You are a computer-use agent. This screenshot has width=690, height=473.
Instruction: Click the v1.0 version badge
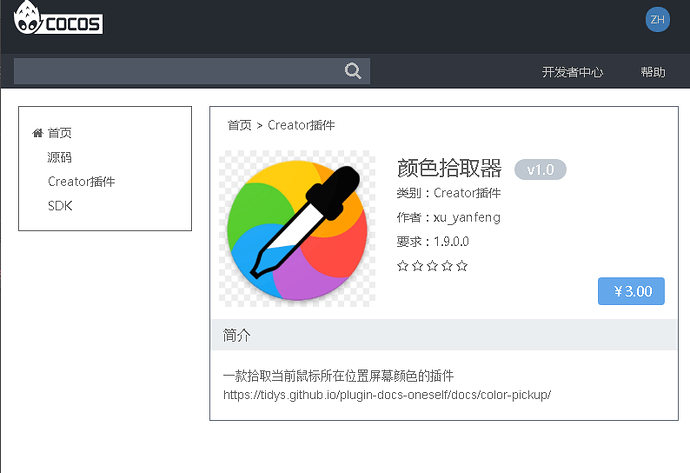[540, 169]
